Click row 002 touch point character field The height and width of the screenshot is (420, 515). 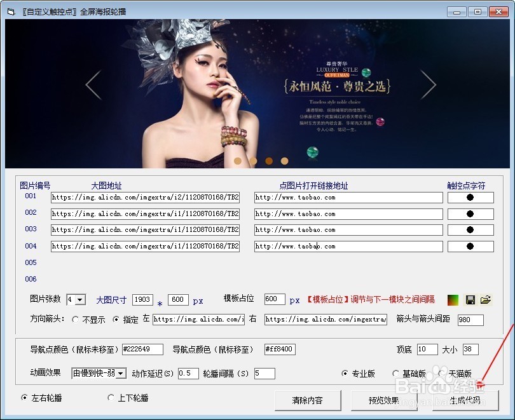click(470, 214)
